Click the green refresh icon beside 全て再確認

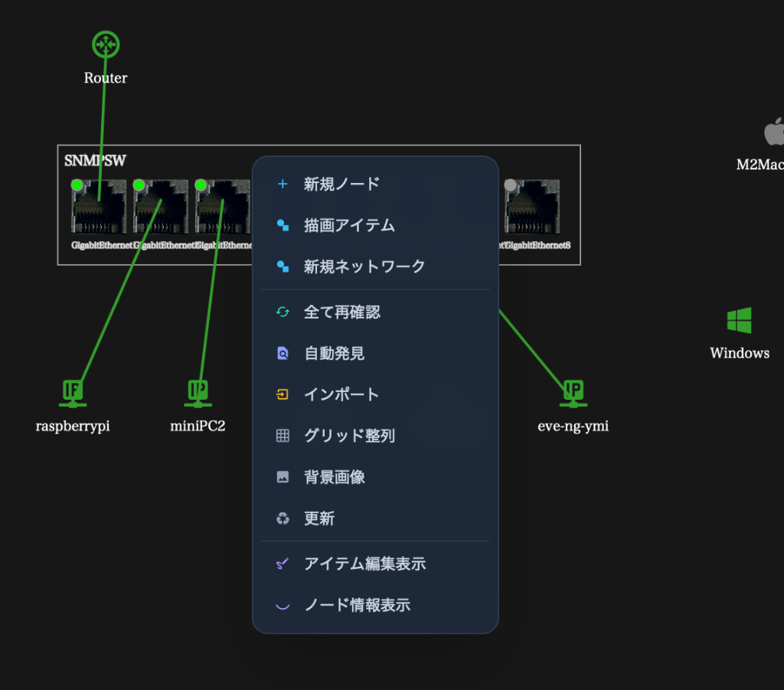(x=283, y=312)
